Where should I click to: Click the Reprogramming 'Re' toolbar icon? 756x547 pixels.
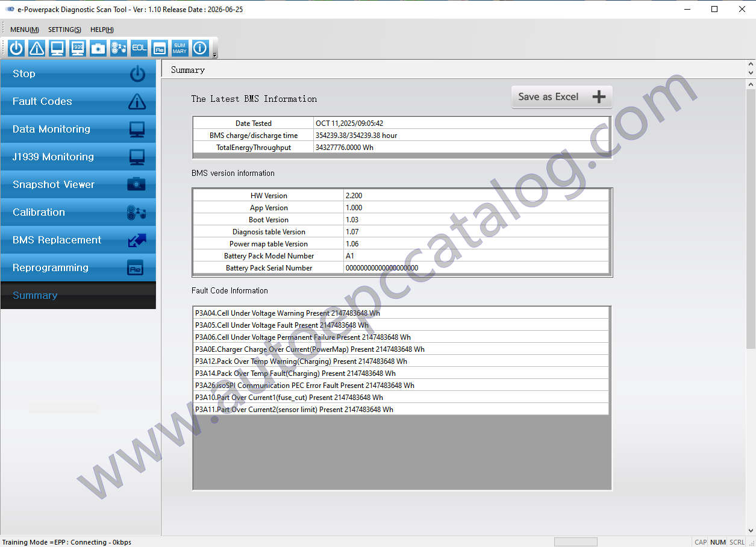click(160, 48)
